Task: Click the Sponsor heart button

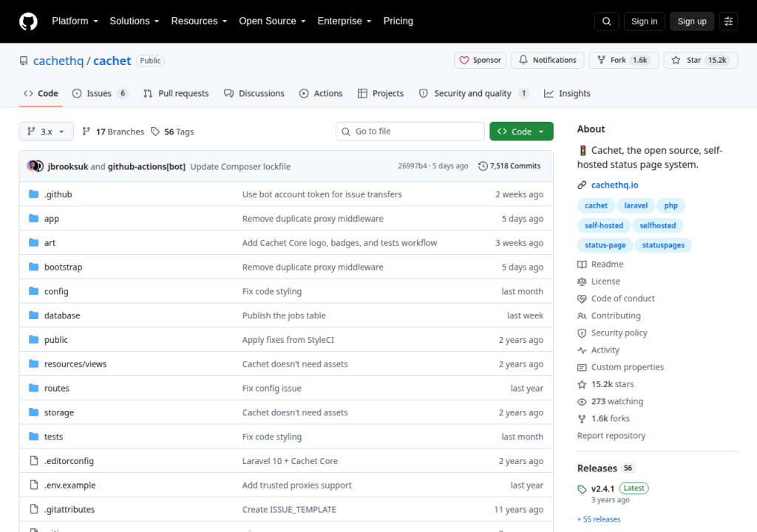Action: pos(480,61)
